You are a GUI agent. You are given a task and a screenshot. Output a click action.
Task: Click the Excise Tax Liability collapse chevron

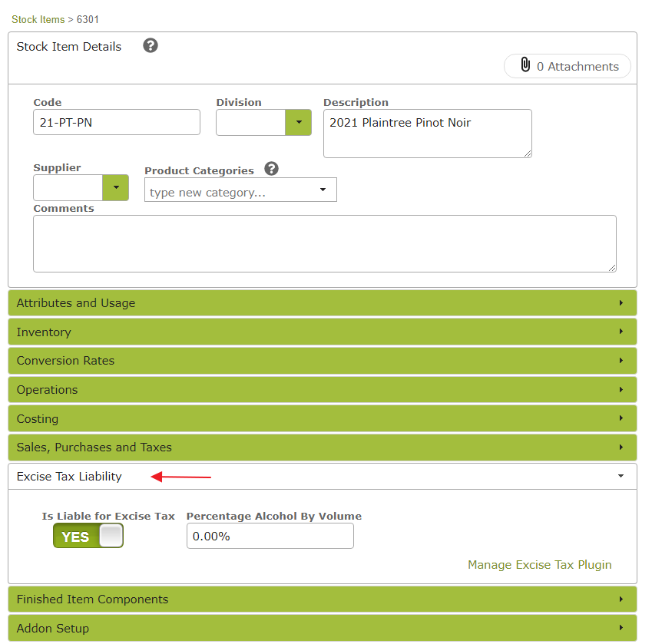point(621,476)
